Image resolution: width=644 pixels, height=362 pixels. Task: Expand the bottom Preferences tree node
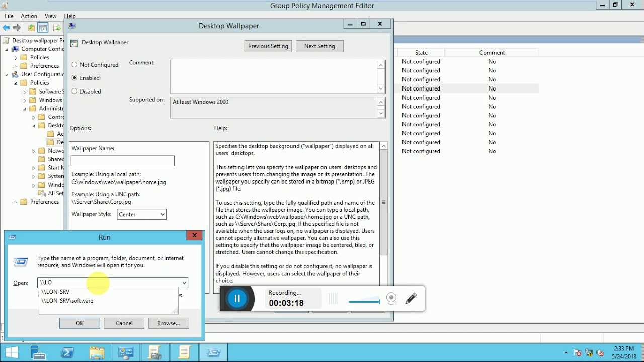click(16, 202)
